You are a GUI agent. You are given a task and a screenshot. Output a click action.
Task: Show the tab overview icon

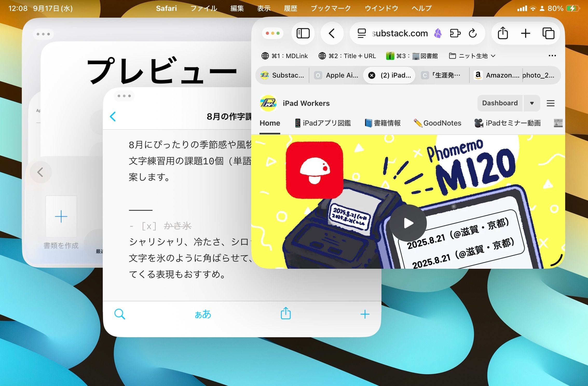coord(548,33)
